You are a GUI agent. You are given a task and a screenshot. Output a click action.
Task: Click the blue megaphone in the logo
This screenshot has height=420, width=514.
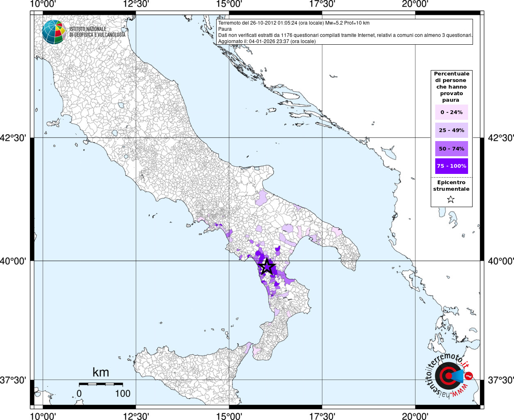458,376
